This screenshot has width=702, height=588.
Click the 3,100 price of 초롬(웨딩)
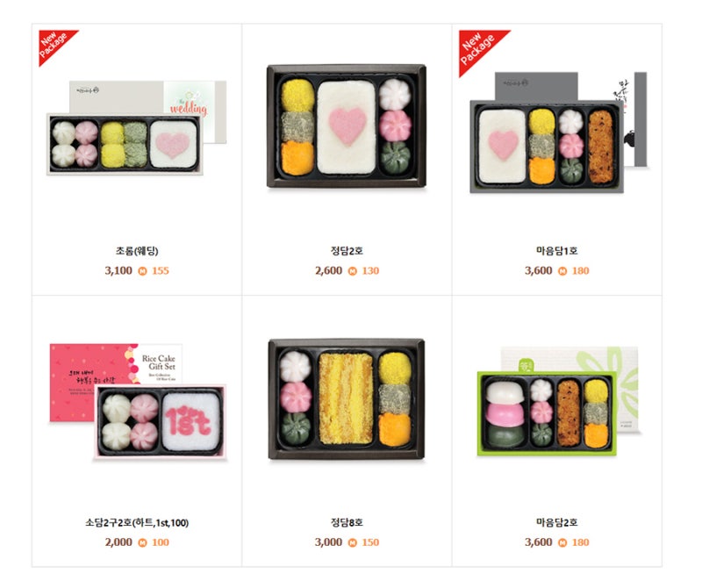[118, 270]
